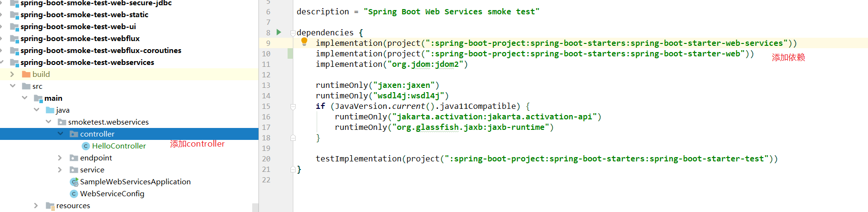Screen dimensions: 868x212
Task: Open the yellow lightbulb quick-fix on line 9
Action: point(304,42)
